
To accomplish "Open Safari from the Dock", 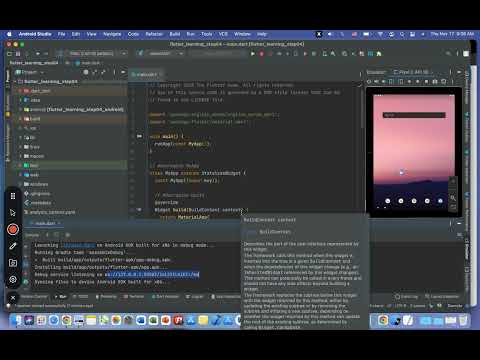I will tap(54, 320).
